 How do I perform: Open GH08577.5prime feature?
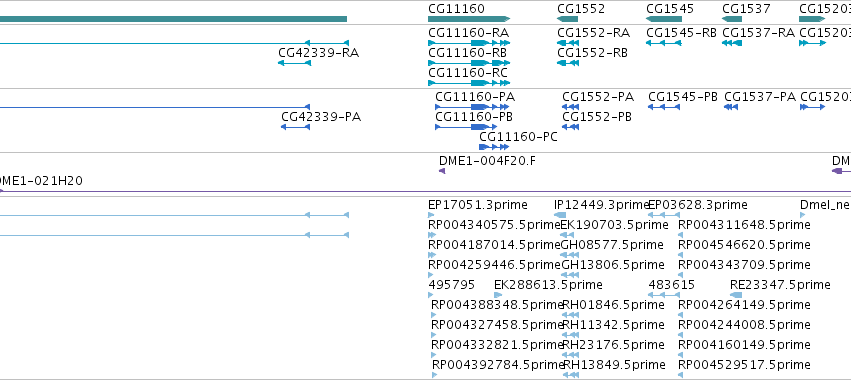(612, 245)
